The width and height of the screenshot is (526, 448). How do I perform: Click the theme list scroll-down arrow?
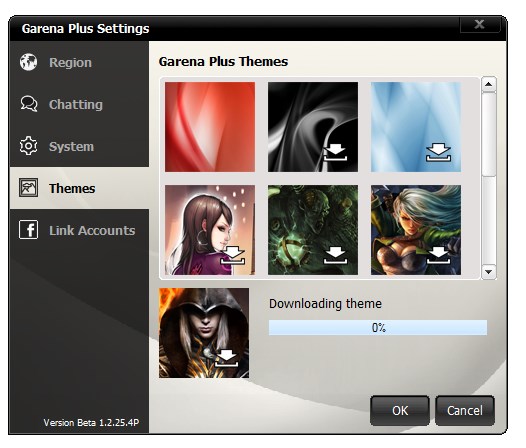pos(489,272)
